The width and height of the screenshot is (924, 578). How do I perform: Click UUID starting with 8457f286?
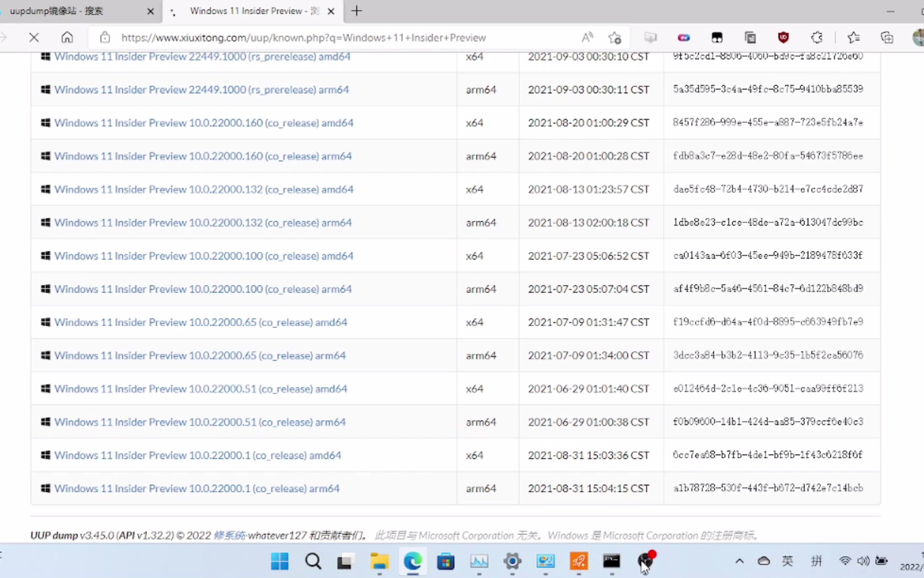(768, 122)
